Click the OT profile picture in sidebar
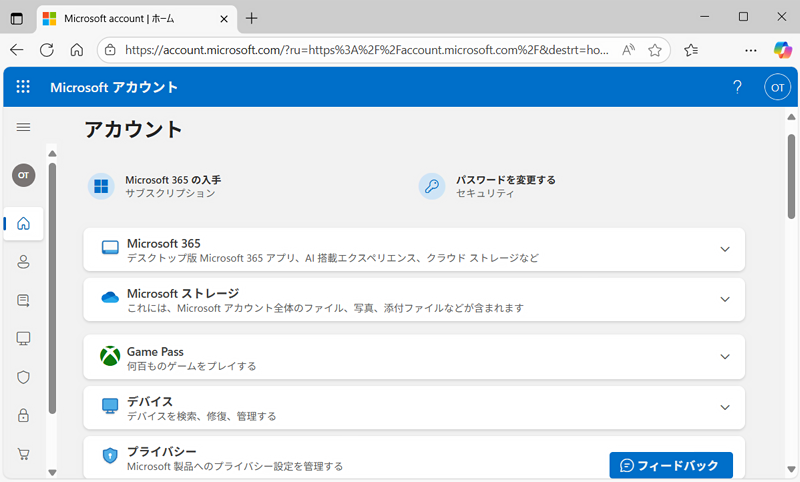 pyautogui.click(x=23, y=175)
